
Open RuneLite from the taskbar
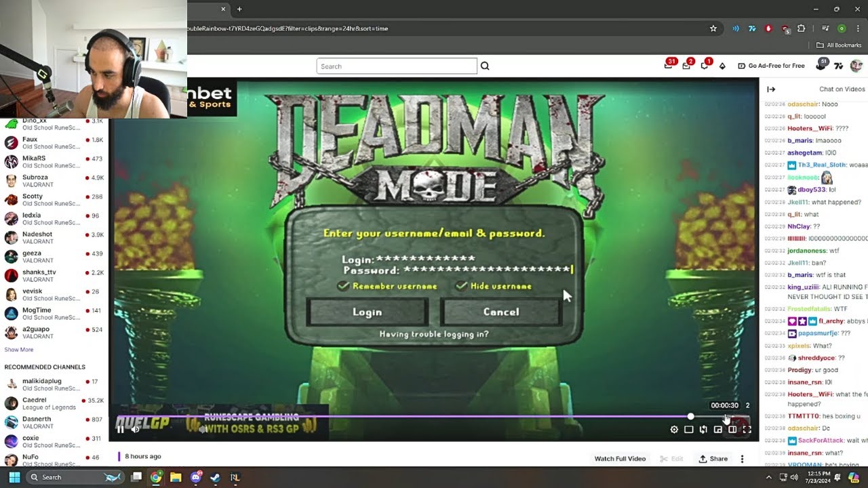235,477
